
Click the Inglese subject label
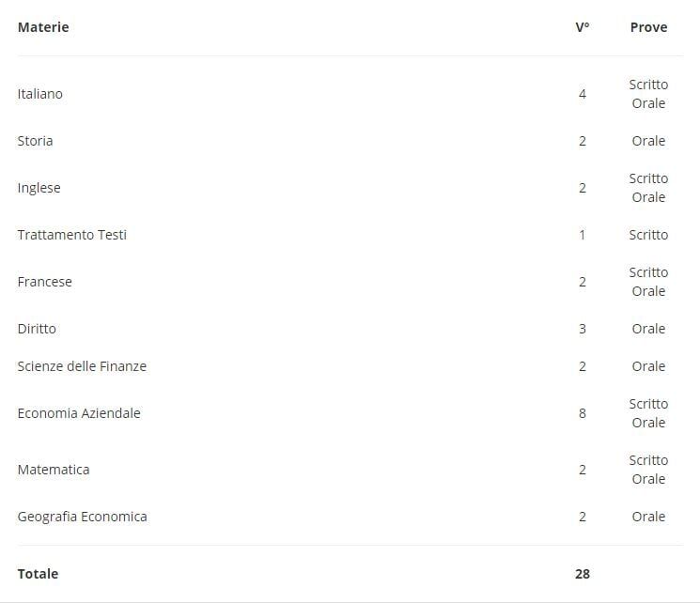(x=39, y=188)
